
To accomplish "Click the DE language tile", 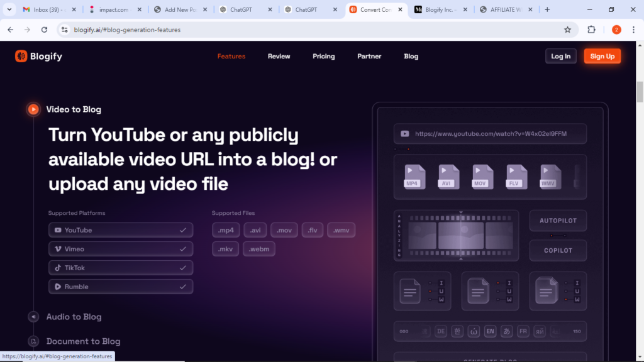I will (x=441, y=331).
